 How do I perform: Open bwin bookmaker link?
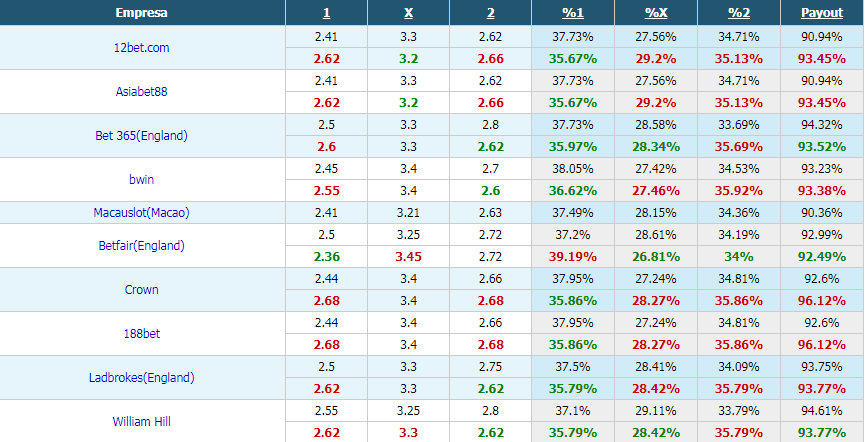tap(141, 180)
